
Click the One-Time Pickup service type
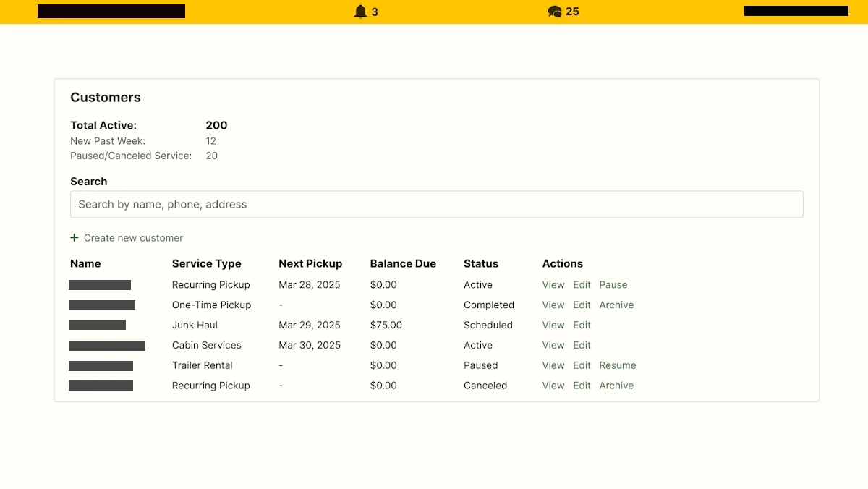(212, 305)
